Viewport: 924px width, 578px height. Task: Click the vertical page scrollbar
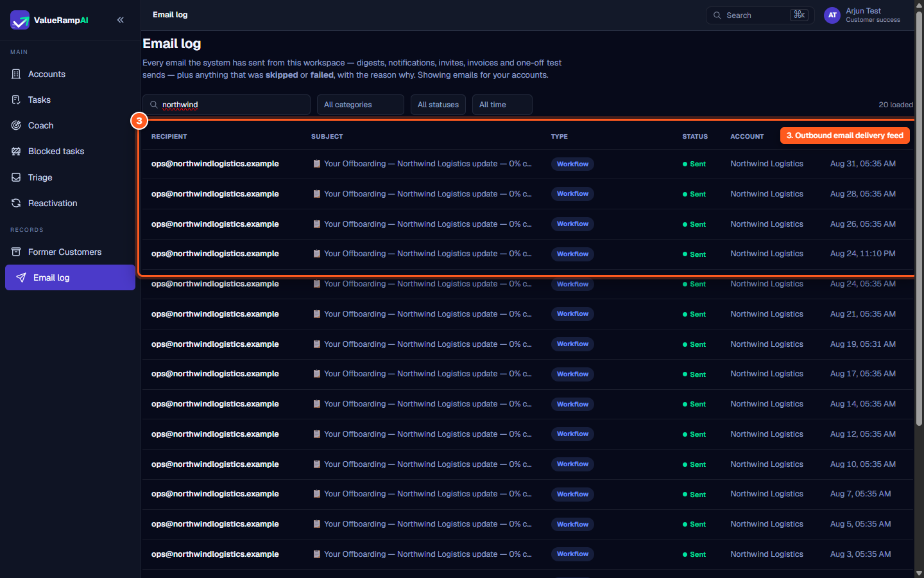coord(919,218)
